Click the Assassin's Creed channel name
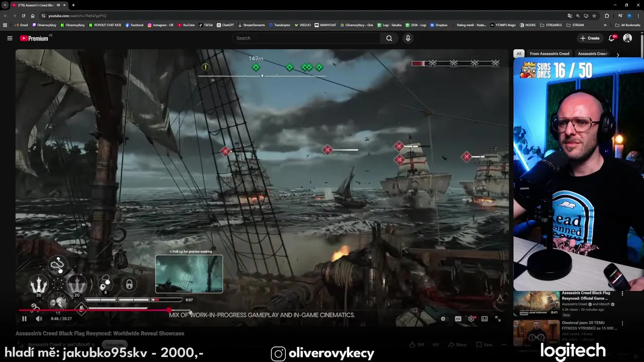644x362 pixels. [44, 345]
